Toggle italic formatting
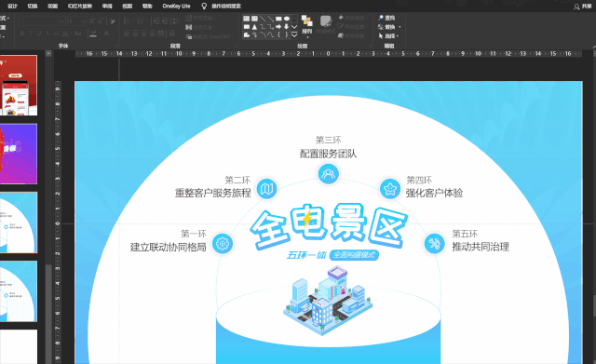Image resolution: width=596 pixels, height=364 pixels. 31,34
